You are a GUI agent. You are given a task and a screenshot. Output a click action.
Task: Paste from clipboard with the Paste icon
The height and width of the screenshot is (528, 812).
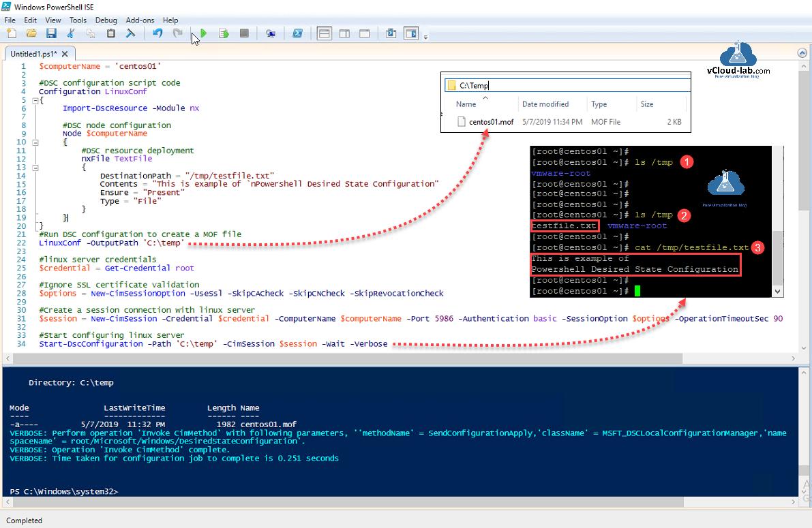(x=110, y=33)
